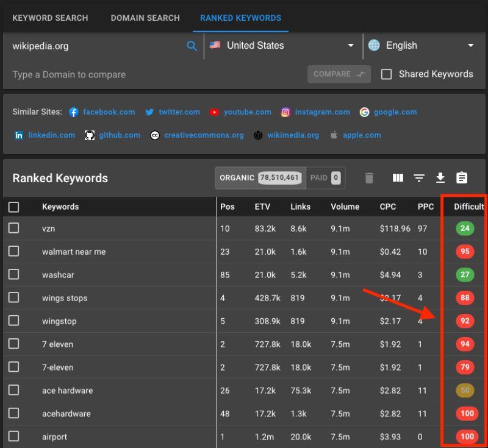Select the vzn row checkbox
Viewport: 488px width, 448px height.
coord(13,228)
